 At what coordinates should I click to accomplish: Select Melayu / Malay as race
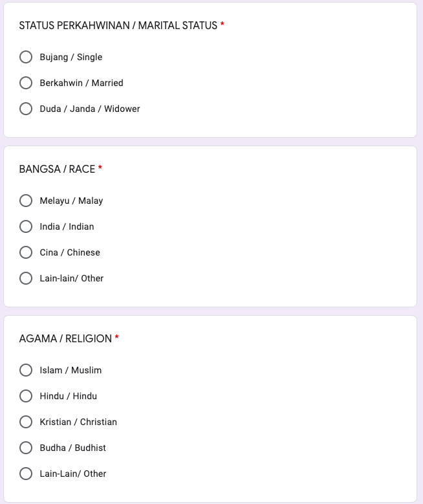click(26, 201)
